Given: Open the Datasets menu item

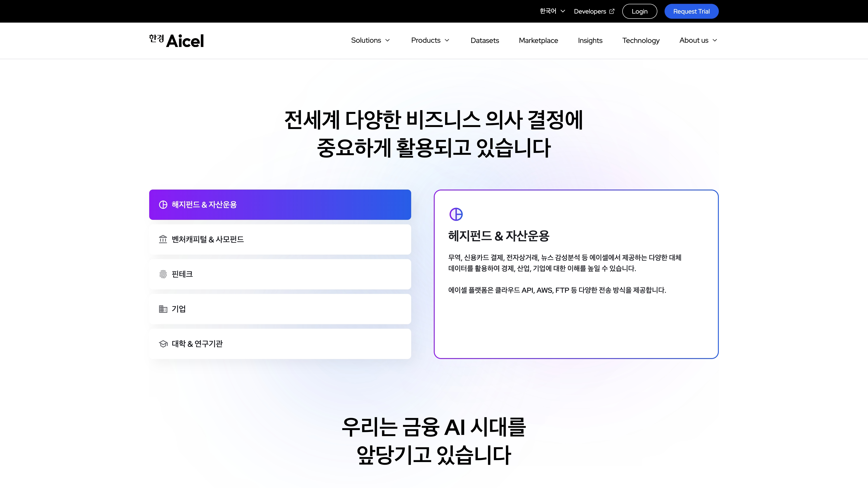Looking at the screenshot, I should pos(485,40).
